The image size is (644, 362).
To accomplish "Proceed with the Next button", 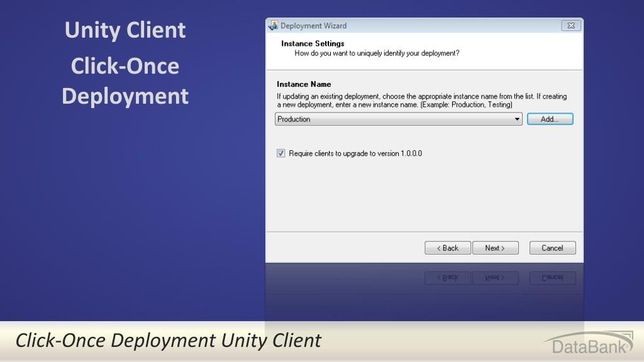I will [x=496, y=248].
